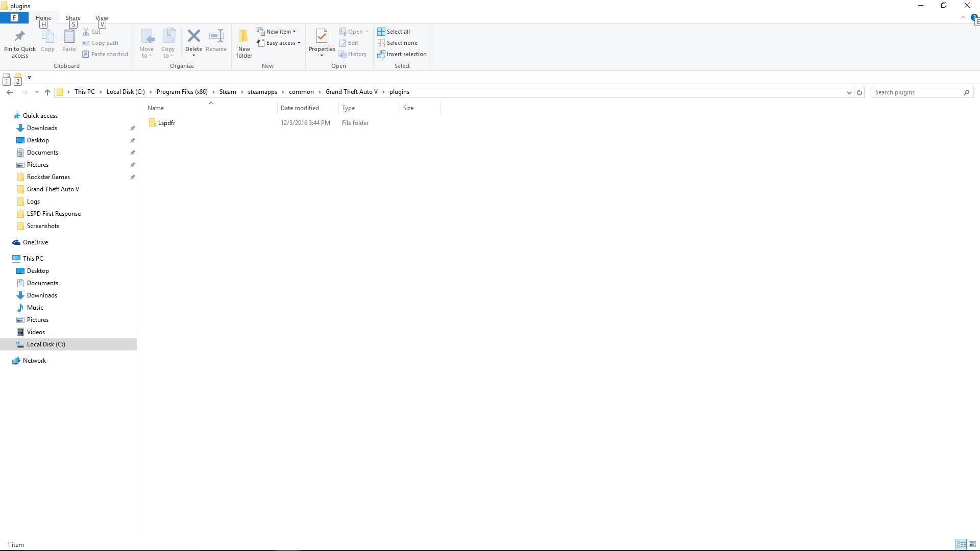Switch to the View ribbon tab
980x551 pixels.
tap(102, 18)
